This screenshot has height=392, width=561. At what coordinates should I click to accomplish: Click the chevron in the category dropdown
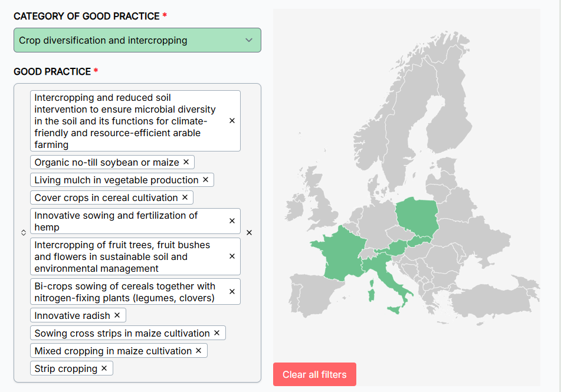[x=249, y=40]
